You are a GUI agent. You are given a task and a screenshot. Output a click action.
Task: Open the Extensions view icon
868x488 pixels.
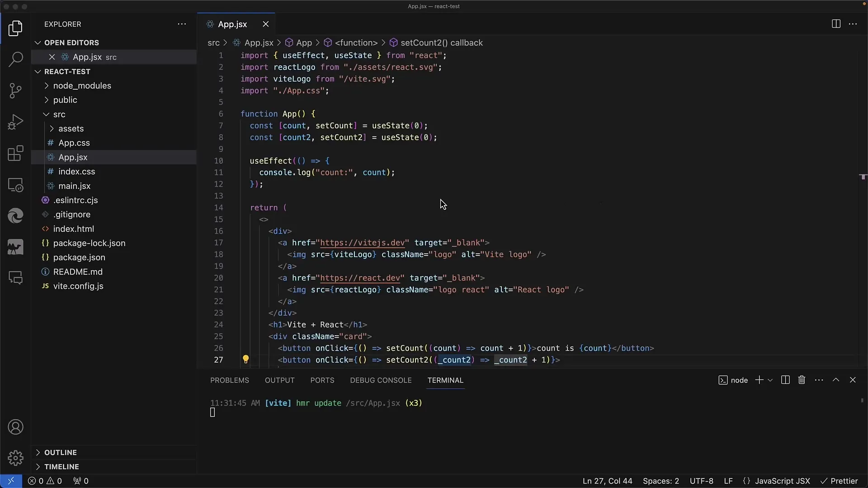(x=15, y=153)
